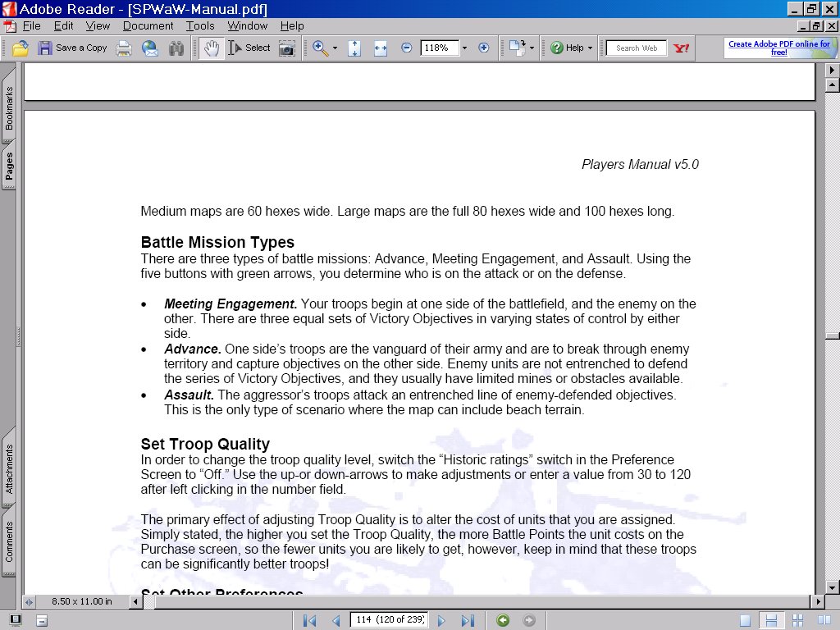Open the Attachments side tab
The width and height of the screenshot is (840, 630).
pos(9,468)
